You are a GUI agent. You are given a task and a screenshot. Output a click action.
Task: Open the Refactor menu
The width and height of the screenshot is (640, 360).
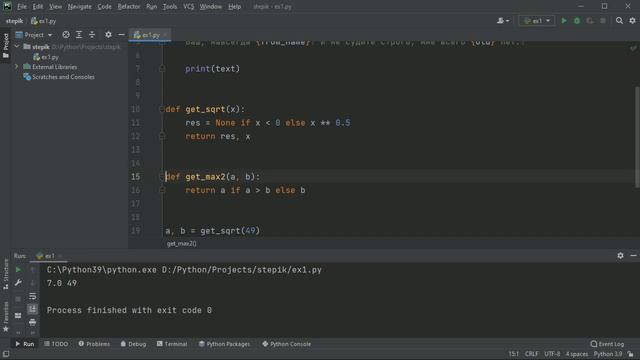tap(129, 7)
